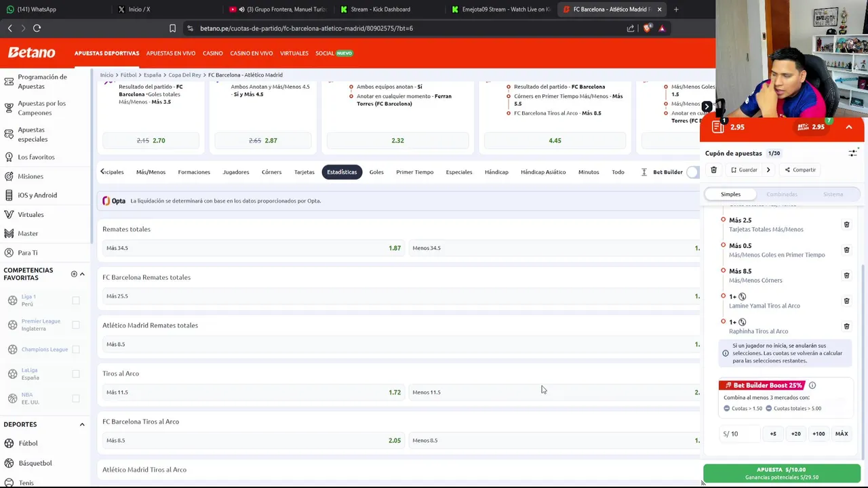Viewport: 868px width, 488px height.
Task: Open Para Ti sidebar item
Action: (27, 253)
